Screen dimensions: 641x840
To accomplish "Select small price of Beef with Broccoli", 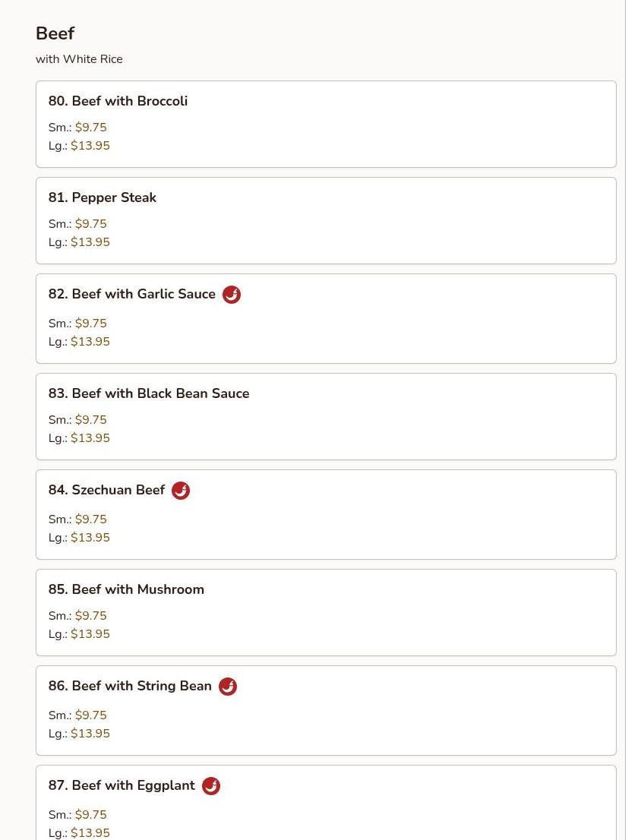I will pos(90,128).
